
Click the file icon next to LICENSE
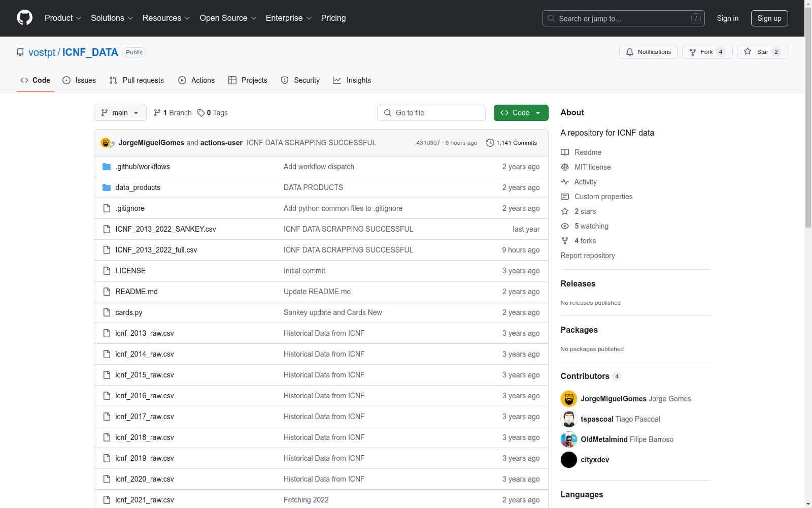(107, 271)
